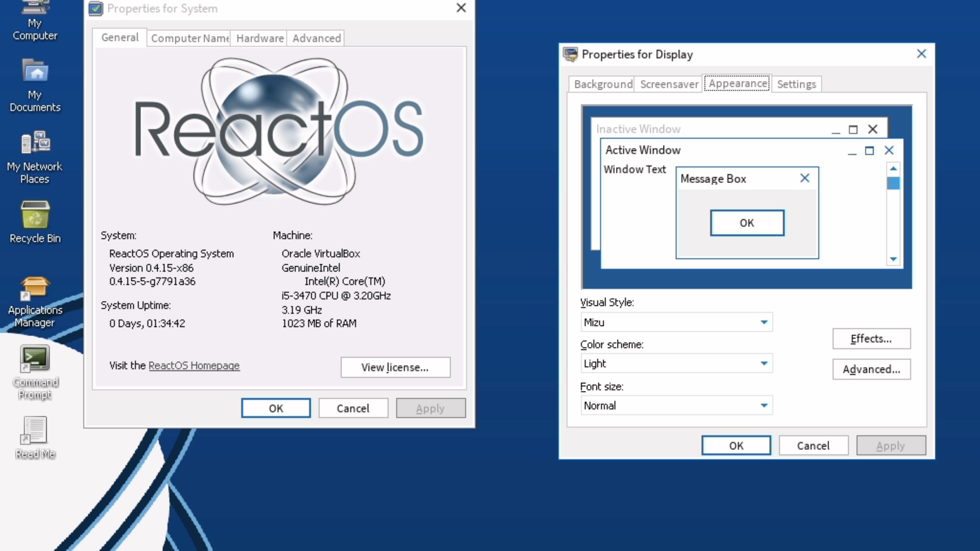Open the Effects dialog button

tap(871, 338)
